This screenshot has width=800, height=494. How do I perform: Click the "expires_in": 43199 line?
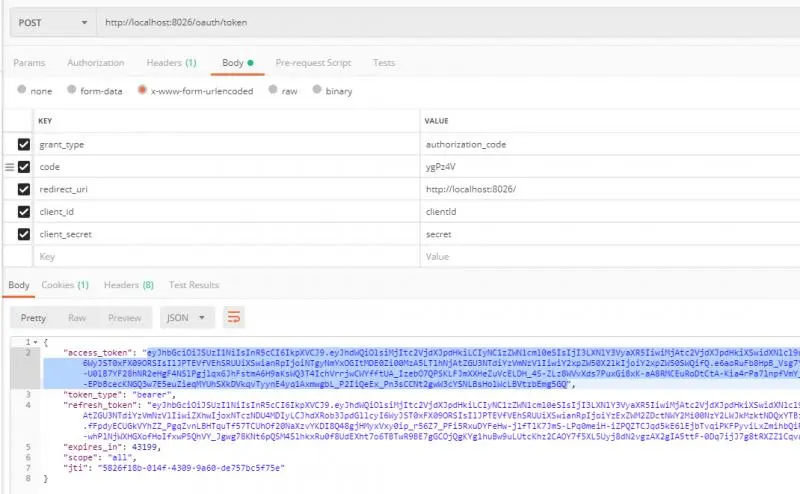[x=112, y=447]
